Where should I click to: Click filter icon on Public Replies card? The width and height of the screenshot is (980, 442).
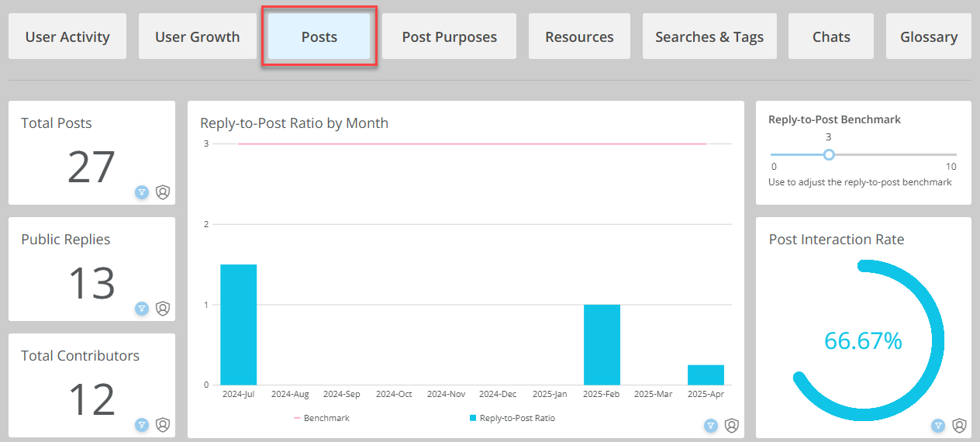tap(142, 309)
